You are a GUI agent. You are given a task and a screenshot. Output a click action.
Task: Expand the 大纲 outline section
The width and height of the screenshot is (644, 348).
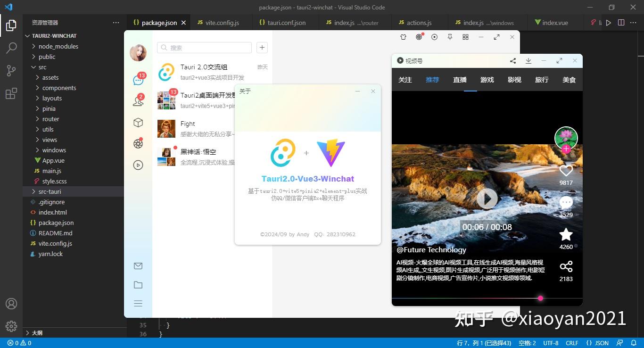pyautogui.click(x=37, y=333)
